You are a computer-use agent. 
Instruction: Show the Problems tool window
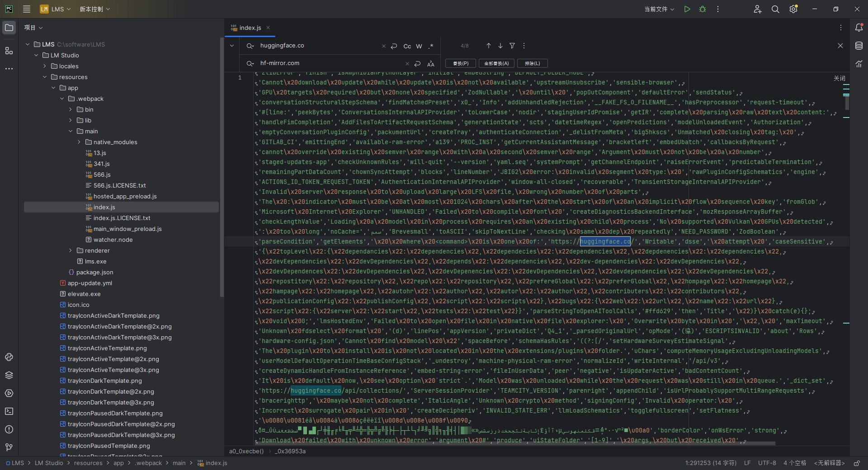pyautogui.click(x=9, y=429)
